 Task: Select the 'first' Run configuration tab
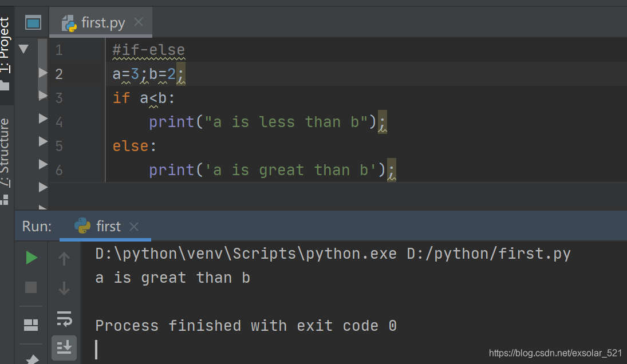[105, 226]
